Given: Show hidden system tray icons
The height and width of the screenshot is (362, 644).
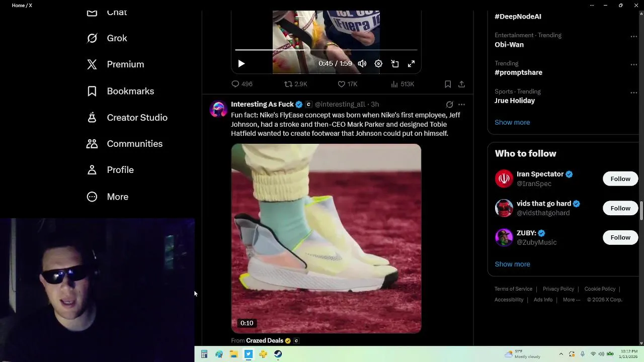Looking at the screenshot, I should [x=561, y=354].
